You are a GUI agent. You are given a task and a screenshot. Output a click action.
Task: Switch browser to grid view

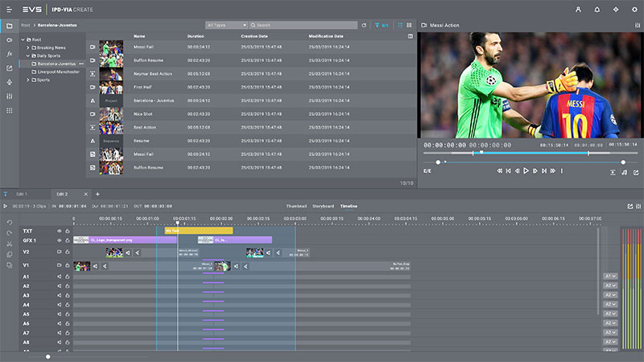[409, 25]
